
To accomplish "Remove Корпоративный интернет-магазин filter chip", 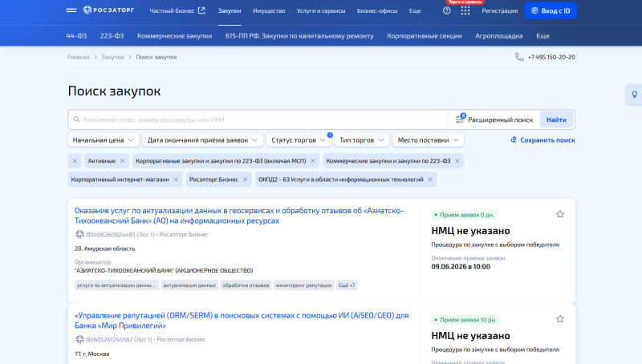I will [176, 180].
